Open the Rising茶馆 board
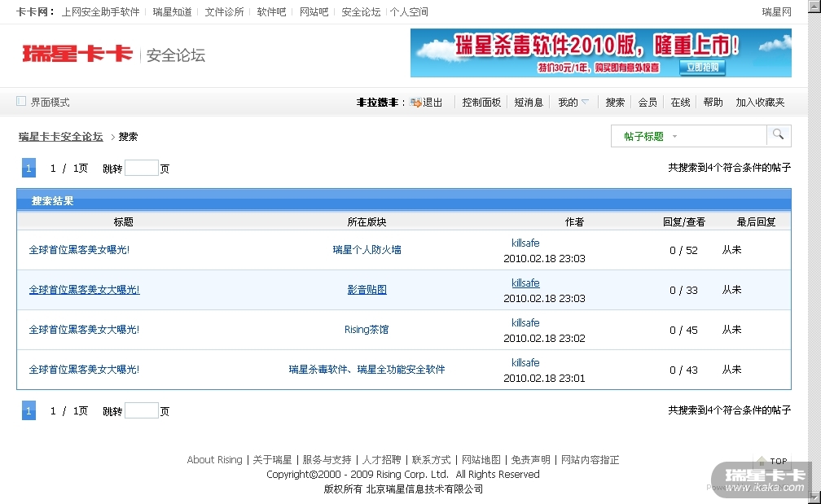Viewport: 821px width, 504px height. click(x=367, y=330)
